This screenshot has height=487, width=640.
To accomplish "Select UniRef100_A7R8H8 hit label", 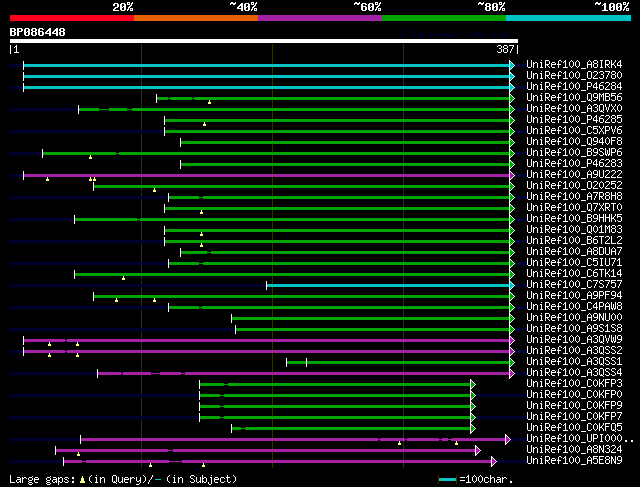I will [x=574, y=197].
